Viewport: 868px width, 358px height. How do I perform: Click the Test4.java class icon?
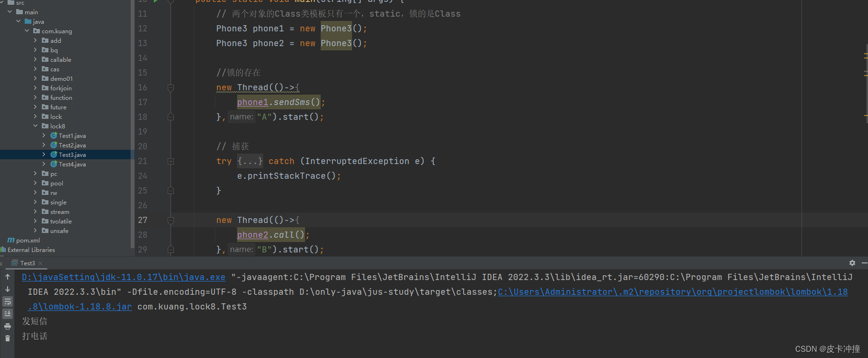point(54,164)
